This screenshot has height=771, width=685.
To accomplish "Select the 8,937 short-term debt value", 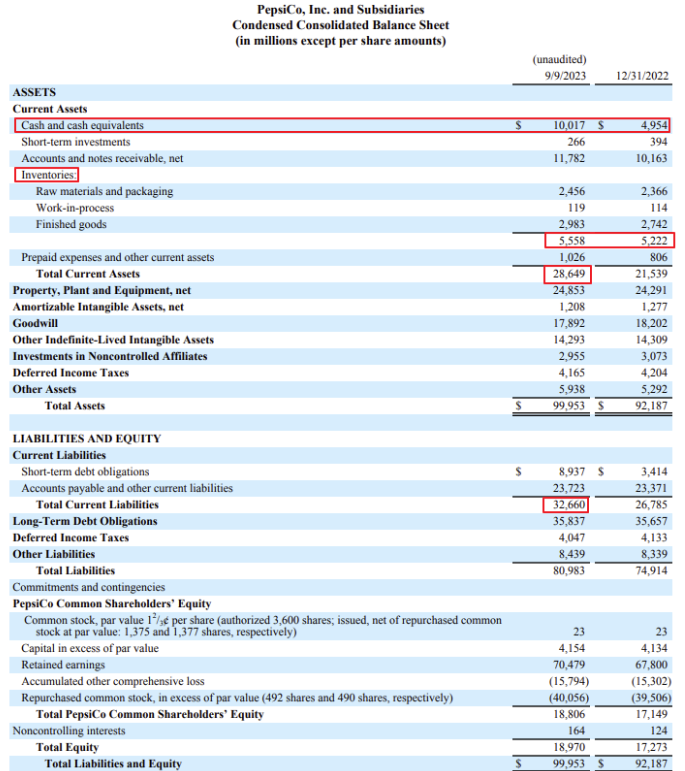I will 571,472.
